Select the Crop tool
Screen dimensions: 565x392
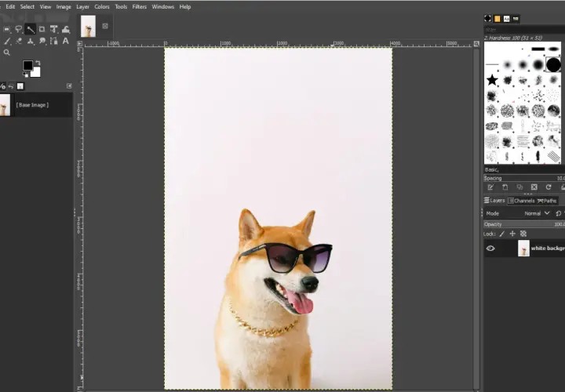click(42, 30)
